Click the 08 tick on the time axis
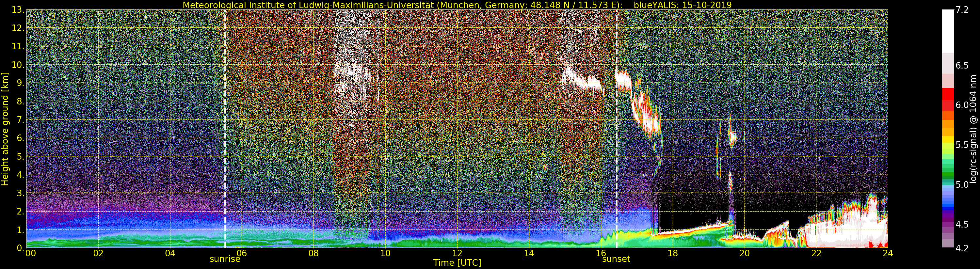980x269 pixels. click(313, 253)
